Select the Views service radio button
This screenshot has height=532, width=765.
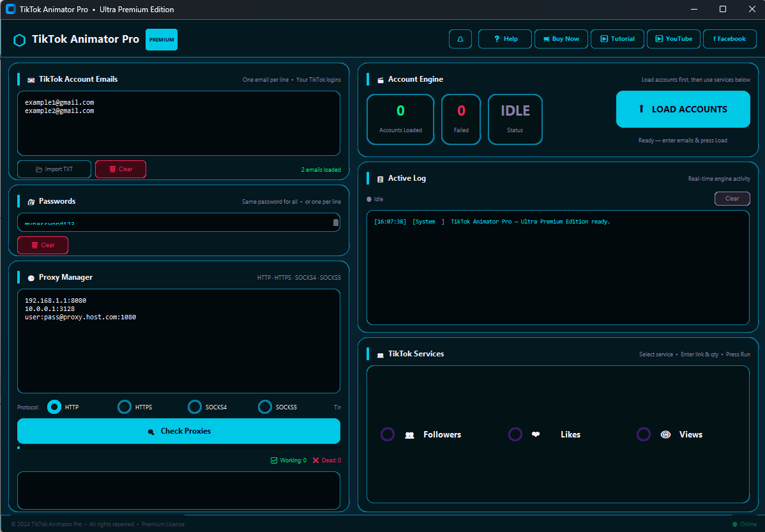[x=644, y=434]
